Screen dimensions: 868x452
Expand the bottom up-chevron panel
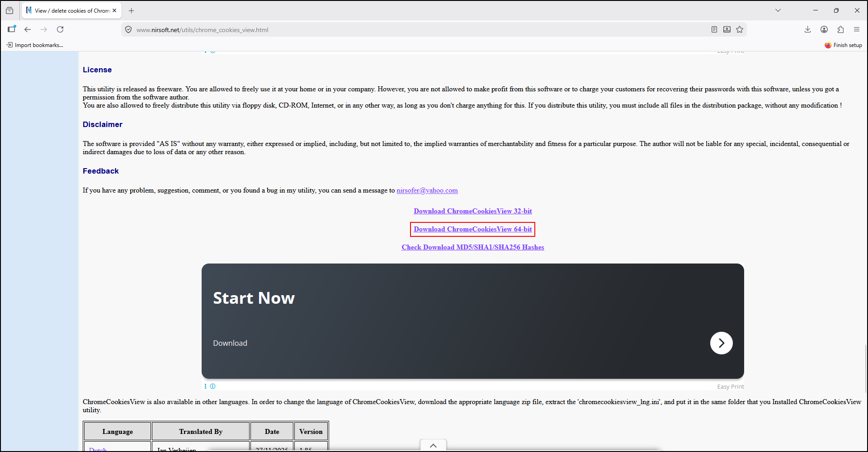click(x=433, y=446)
